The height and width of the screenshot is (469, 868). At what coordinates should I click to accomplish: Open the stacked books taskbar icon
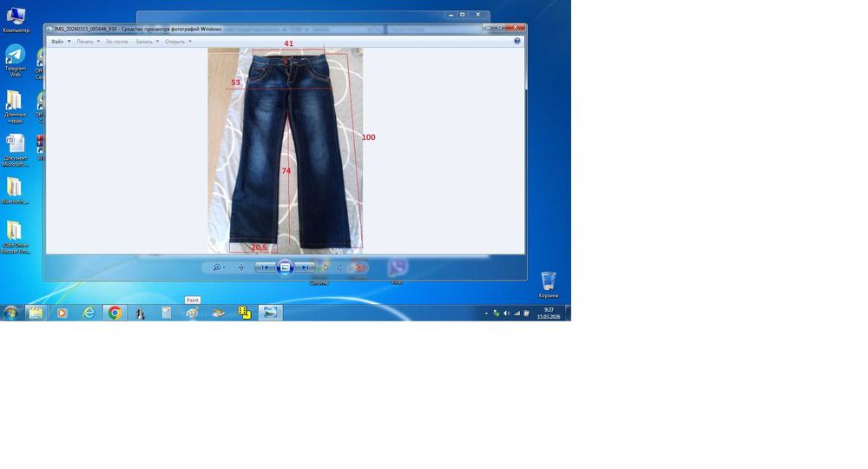point(218,313)
